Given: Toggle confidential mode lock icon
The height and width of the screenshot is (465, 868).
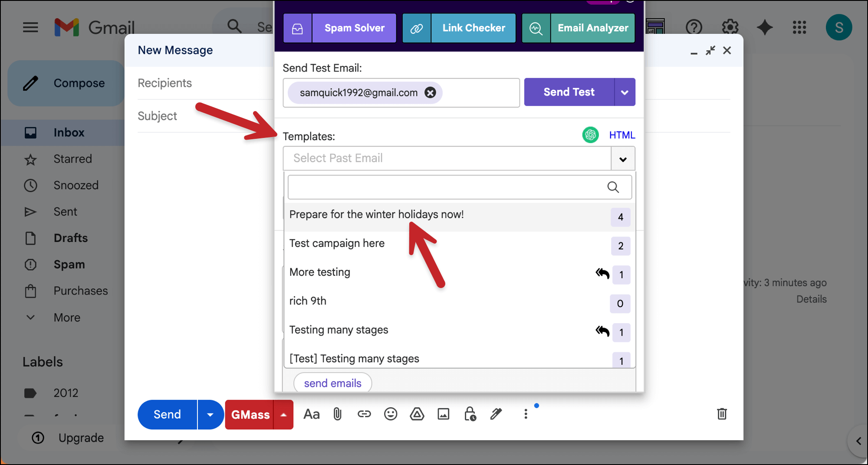Looking at the screenshot, I should (470, 414).
